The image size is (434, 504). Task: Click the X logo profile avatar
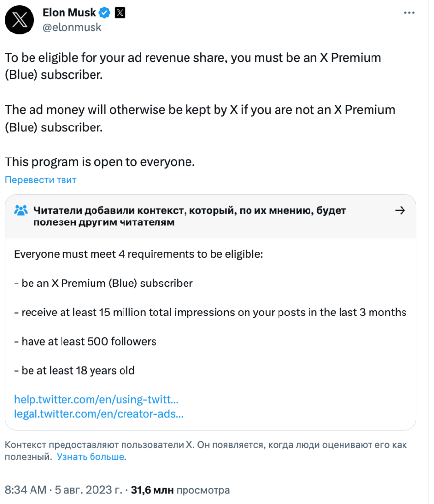pyautogui.click(x=20, y=20)
